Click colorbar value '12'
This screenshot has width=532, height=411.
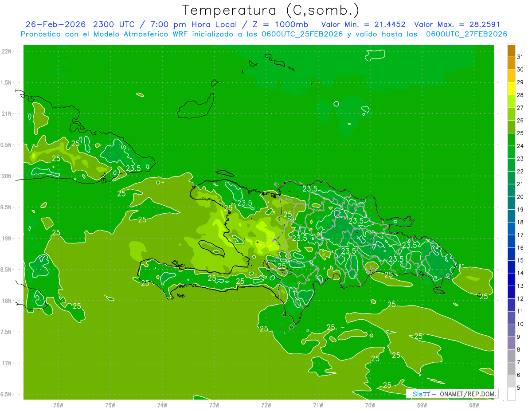[520, 299]
